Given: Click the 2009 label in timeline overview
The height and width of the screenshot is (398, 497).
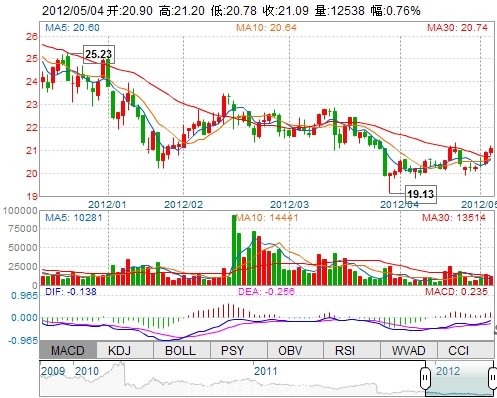Looking at the screenshot, I should coord(53,371).
